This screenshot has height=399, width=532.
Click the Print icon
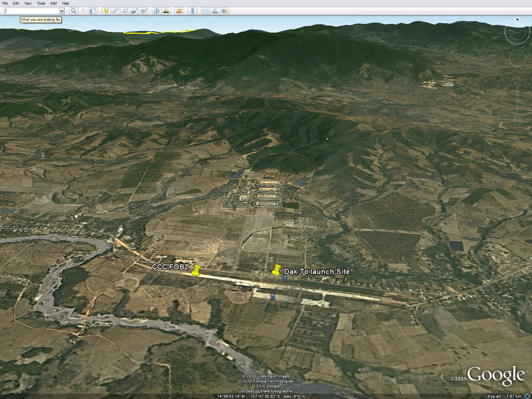pyautogui.click(x=215, y=11)
